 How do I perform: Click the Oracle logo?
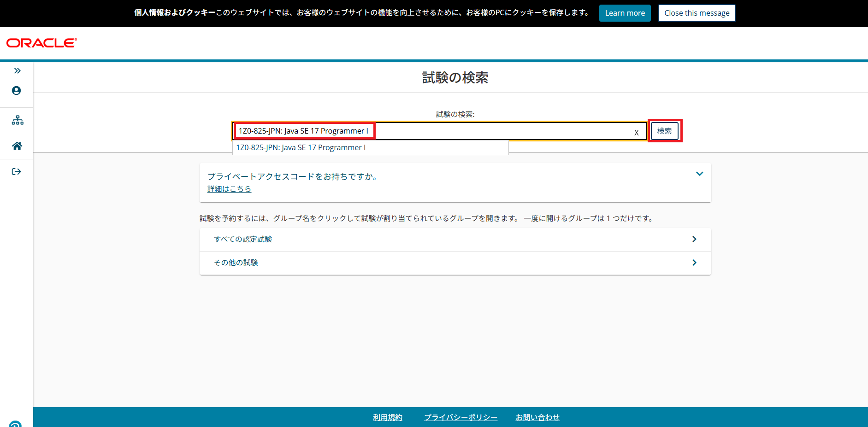41,43
